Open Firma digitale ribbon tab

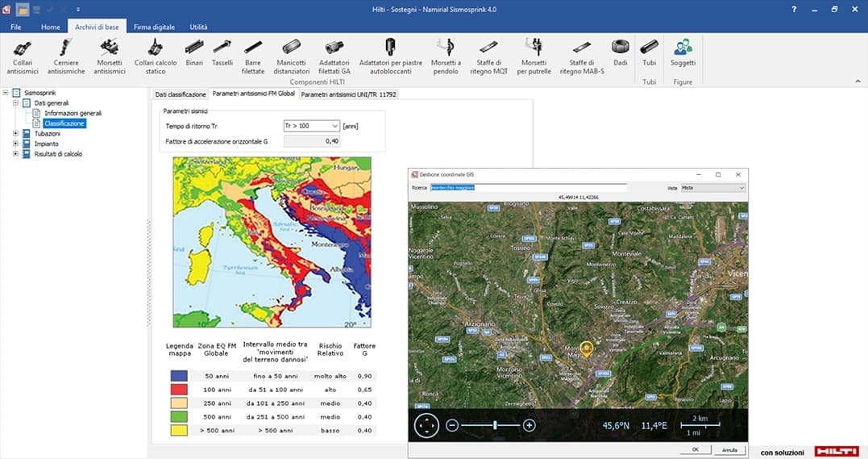click(x=154, y=27)
